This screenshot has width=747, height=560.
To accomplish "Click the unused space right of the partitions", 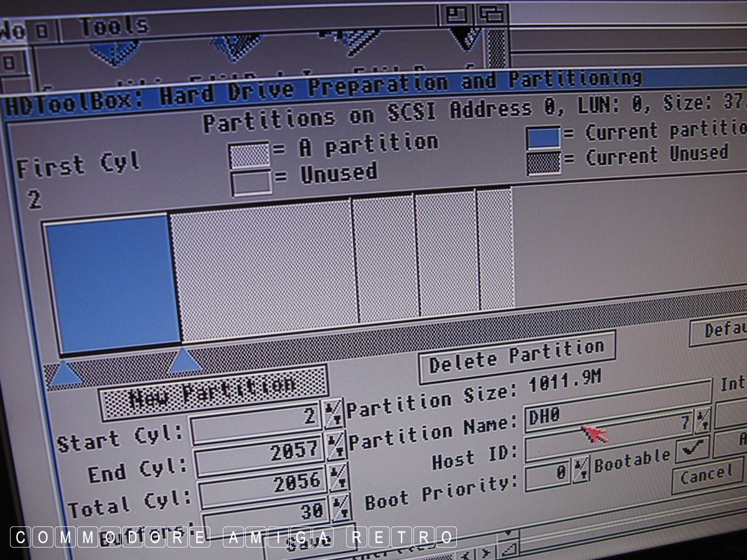I will 622,243.
